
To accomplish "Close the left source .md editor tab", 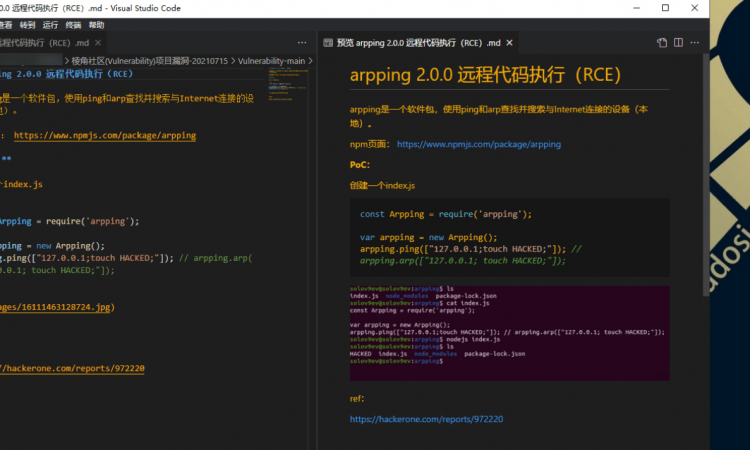I will (98, 43).
